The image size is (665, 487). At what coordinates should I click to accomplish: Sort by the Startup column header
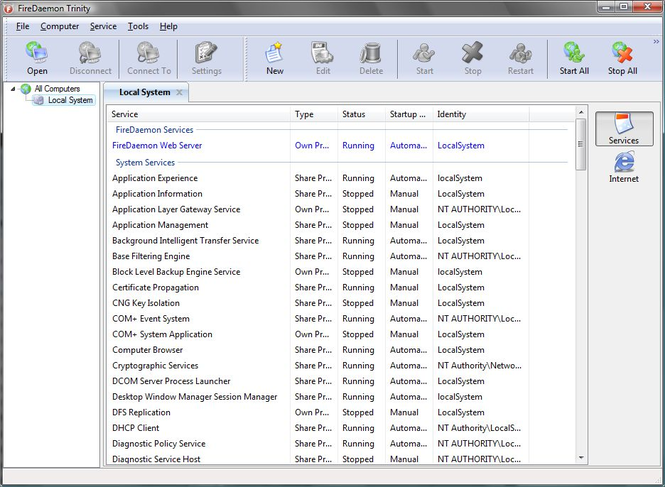pyautogui.click(x=409, y=114)
